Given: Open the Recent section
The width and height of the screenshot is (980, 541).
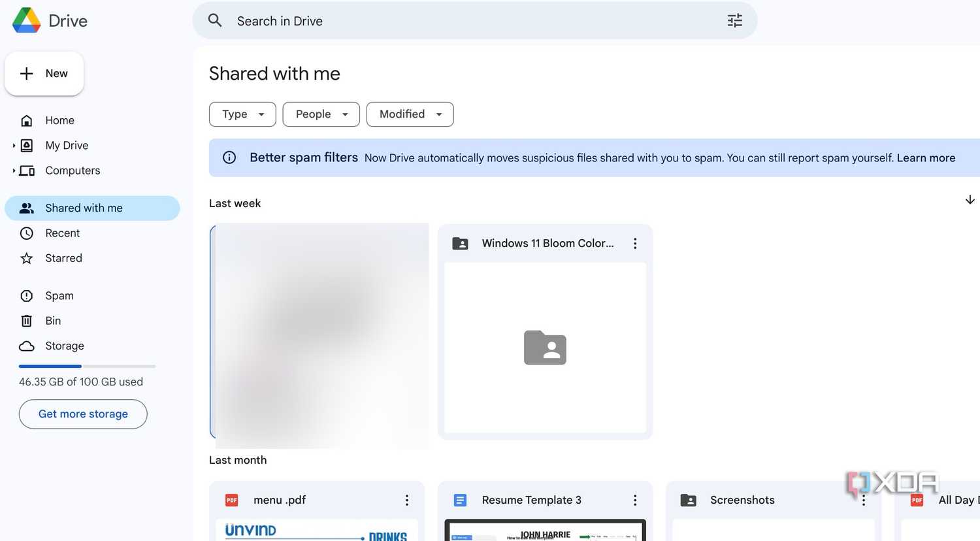Looking at the screenshot, I should [62, 233].
